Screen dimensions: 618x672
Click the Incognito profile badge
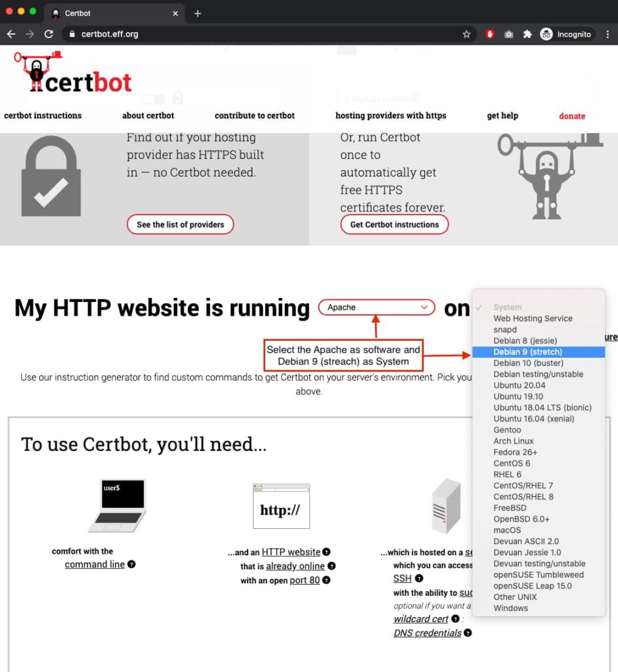(x=567, y=34)
